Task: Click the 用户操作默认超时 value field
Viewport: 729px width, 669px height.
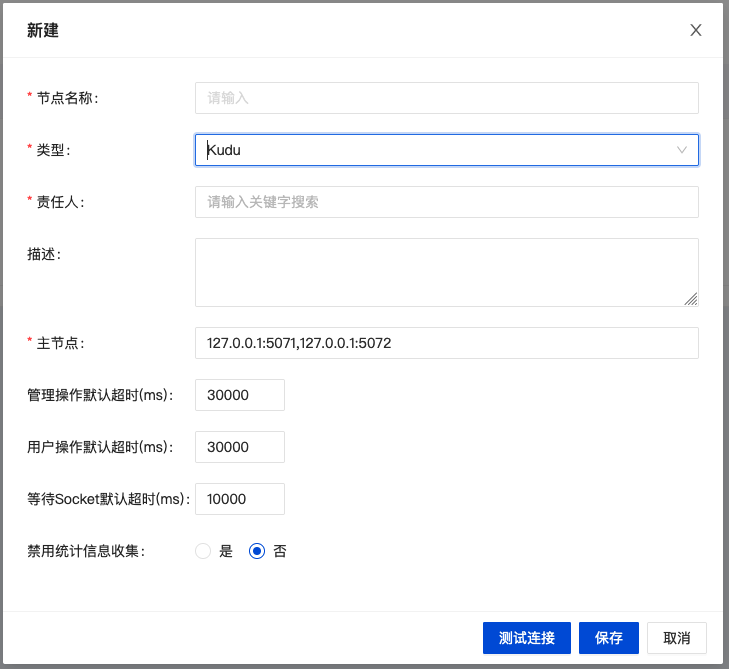Action: point(240,447)
